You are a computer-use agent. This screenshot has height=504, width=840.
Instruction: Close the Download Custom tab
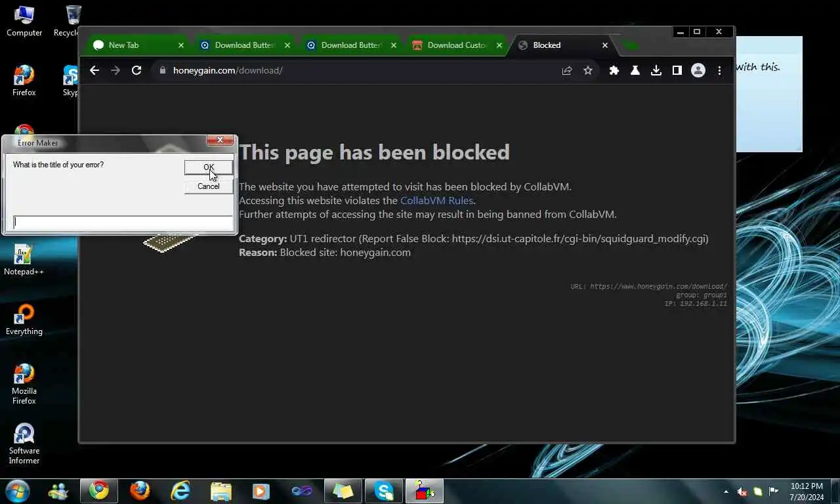click(x=499, y=45)
